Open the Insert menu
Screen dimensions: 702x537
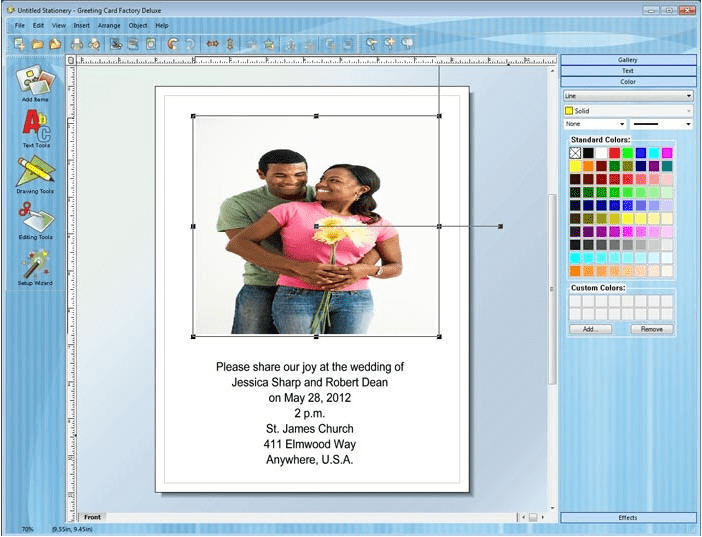click(x=81, y=26)
